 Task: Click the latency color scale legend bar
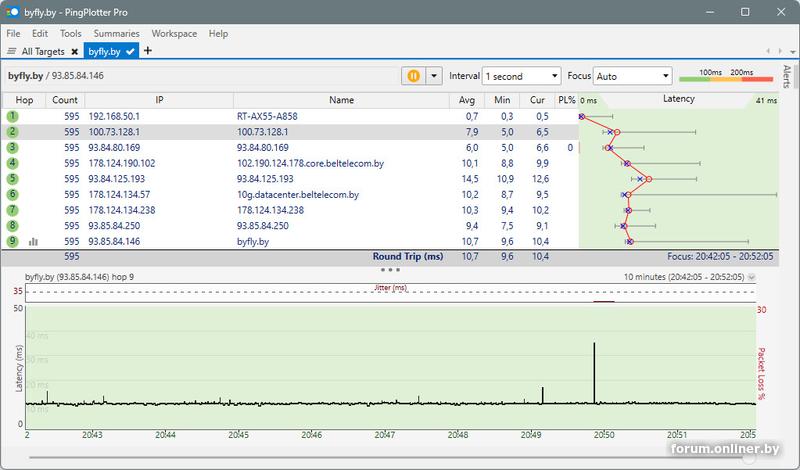coord(726,80)
